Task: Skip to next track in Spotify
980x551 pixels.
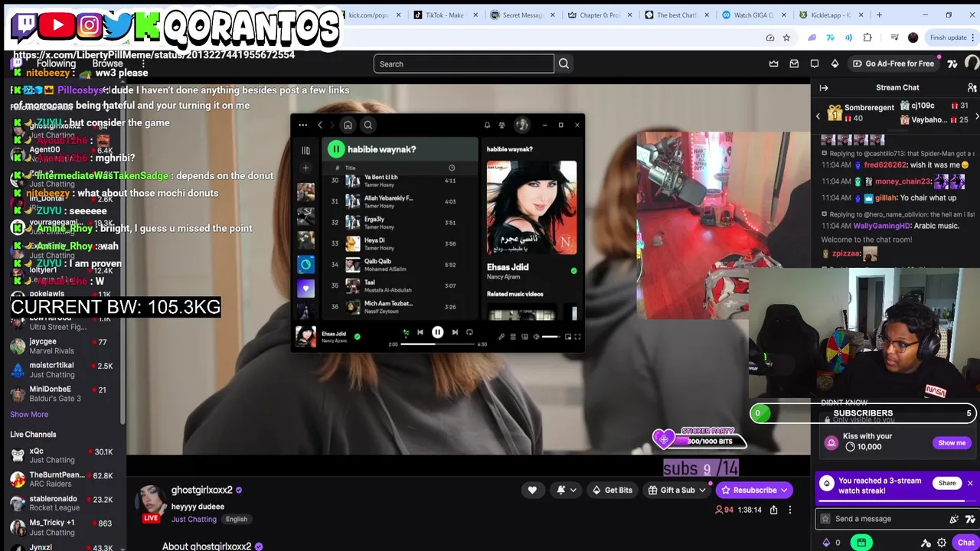Action: (x=455, y=333)
